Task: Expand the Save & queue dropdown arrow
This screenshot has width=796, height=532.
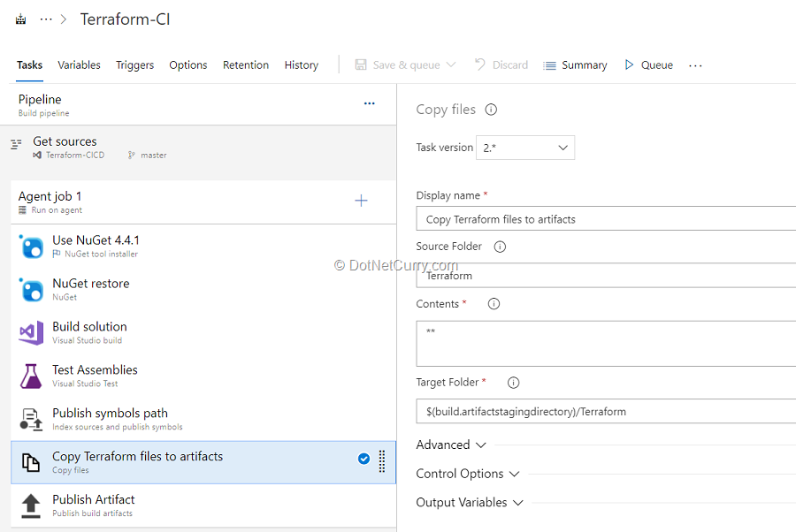Action: coord(451,65)
